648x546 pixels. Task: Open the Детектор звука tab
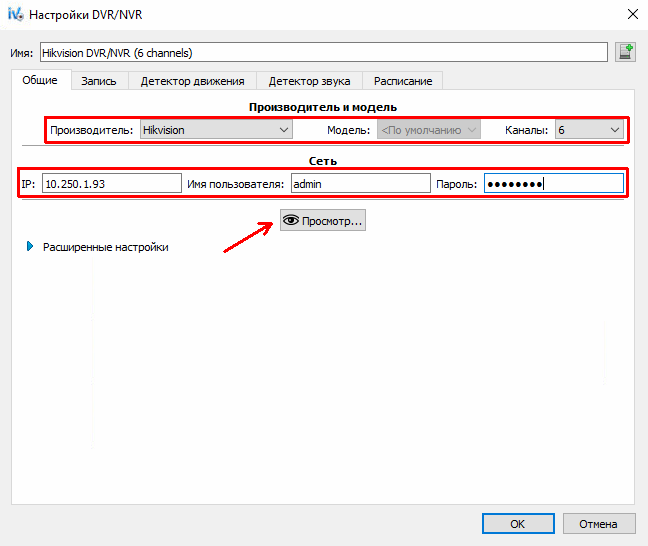(x=309, y=81)
